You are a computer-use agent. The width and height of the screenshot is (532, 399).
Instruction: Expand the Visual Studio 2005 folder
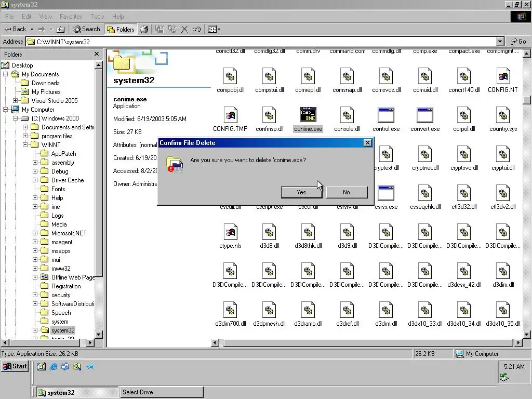coord(15,100)
